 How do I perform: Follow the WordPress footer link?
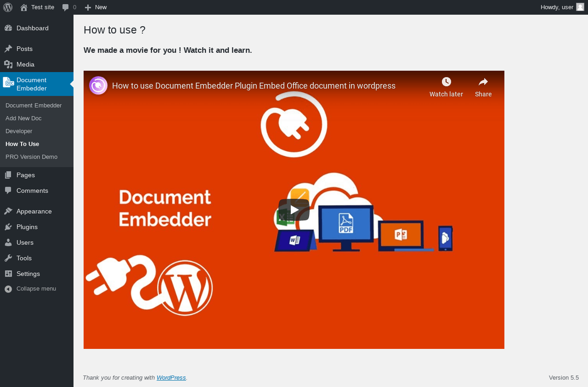click(x=171, y=377)
